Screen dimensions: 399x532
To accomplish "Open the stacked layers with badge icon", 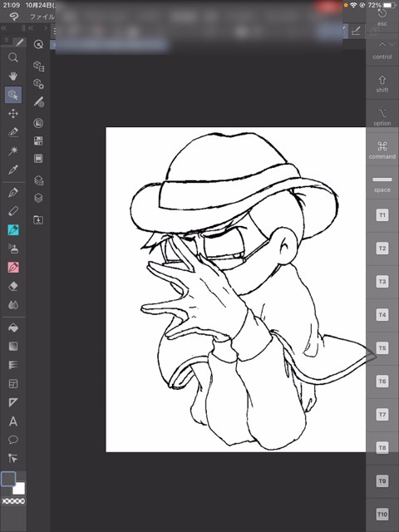I will coord(39,180).
